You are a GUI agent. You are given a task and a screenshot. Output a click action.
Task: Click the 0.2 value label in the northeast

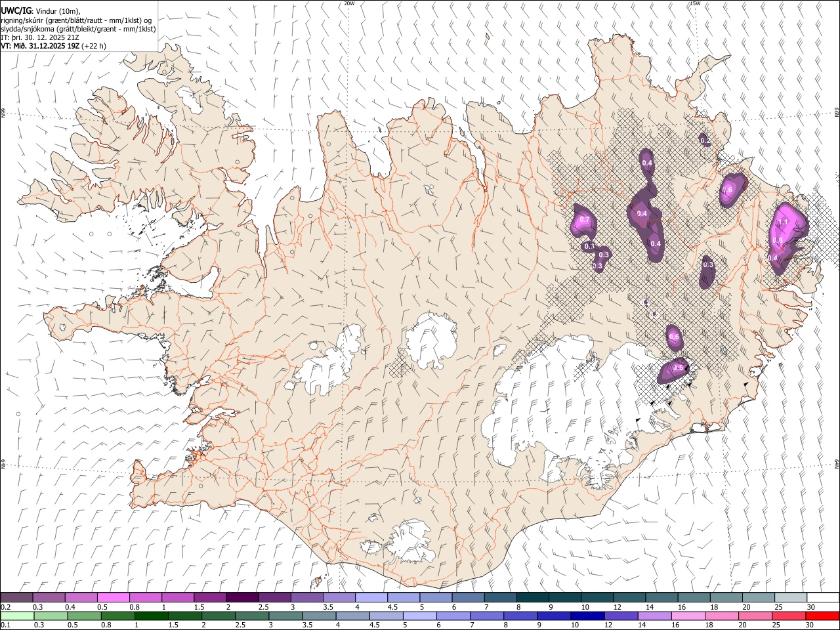[705, 140]
